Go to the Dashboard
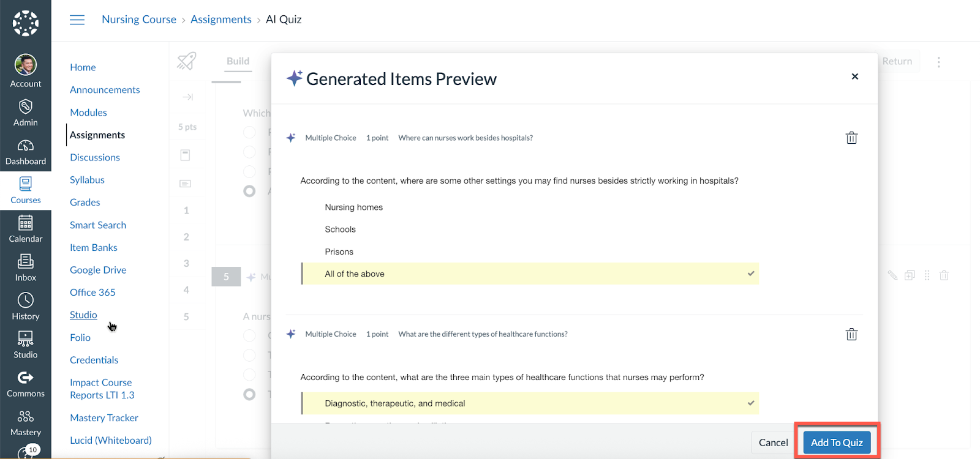 [26, 152]
